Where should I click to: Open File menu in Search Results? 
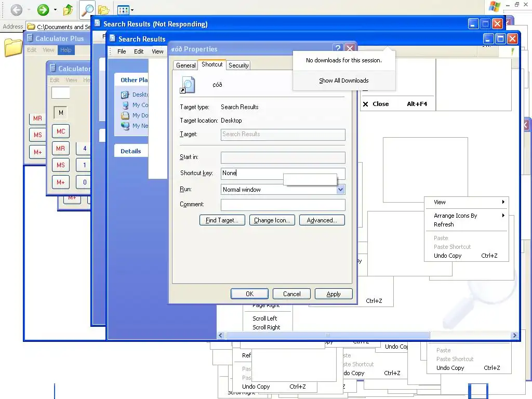(x=122, y=51)
